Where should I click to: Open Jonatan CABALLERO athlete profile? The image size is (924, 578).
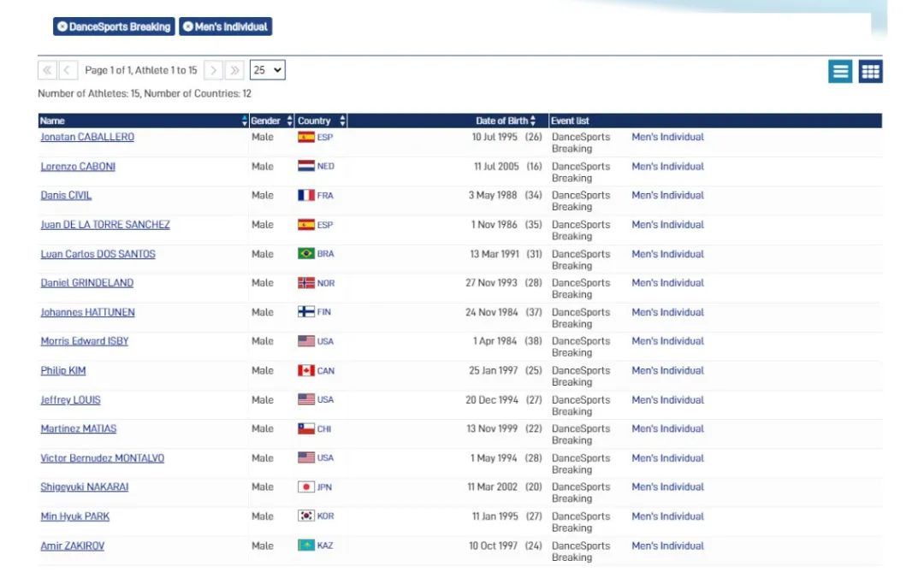(x=87, y=138)
